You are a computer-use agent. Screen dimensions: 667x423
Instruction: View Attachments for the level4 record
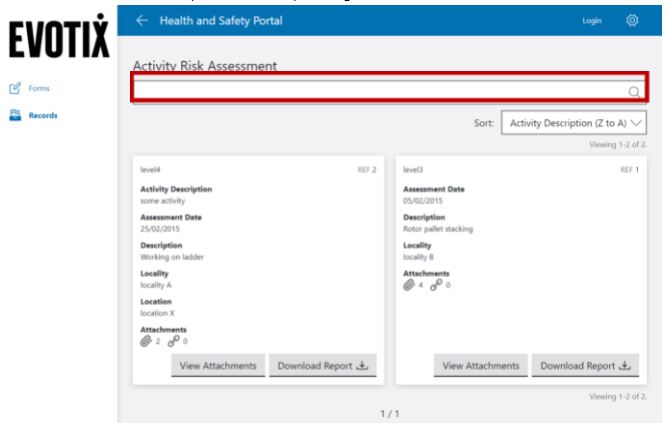coord(217,366)
